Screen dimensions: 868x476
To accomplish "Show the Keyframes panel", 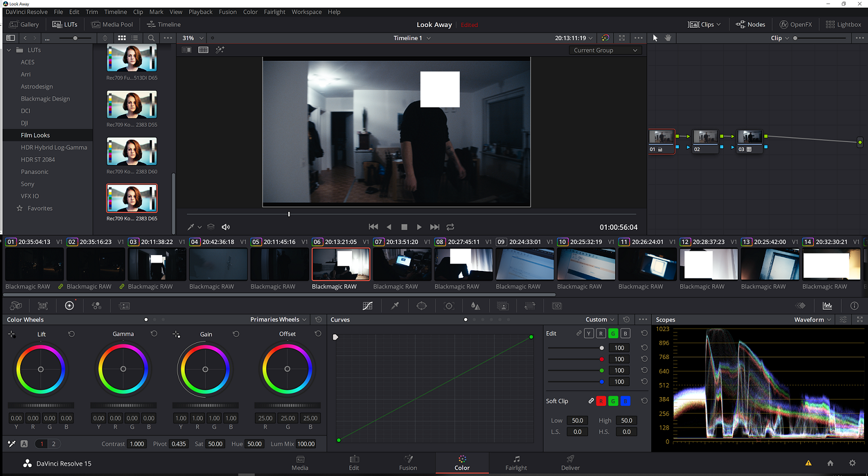I will 800,305.
